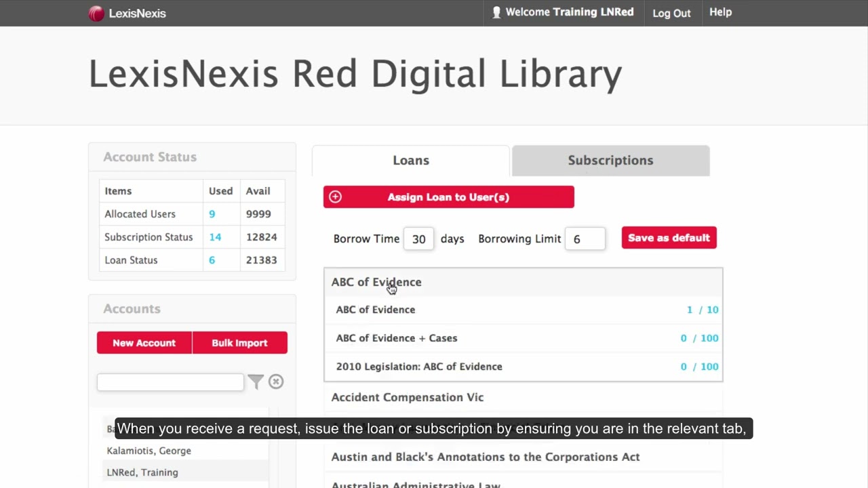Collapse the ABC of Evidence group header
Viewport: 868px width, 488px height.
coord(523,282)
